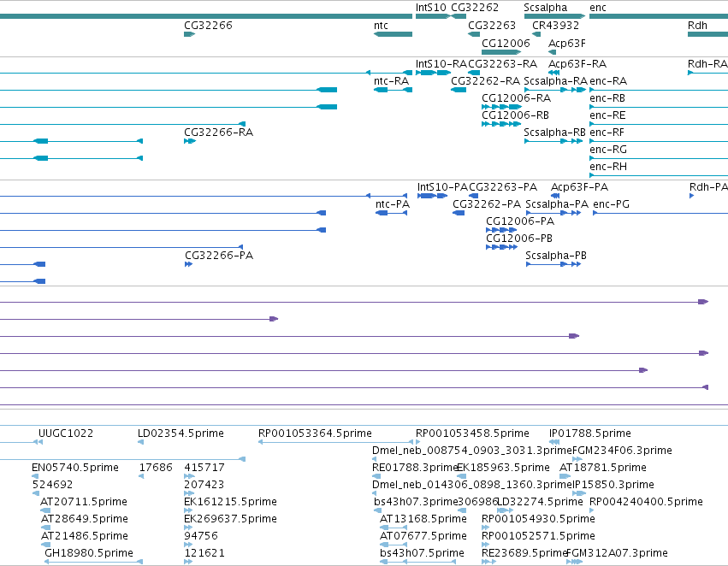Click the enc-RF transcript label
728x566 pixels.
coord(607,133)
